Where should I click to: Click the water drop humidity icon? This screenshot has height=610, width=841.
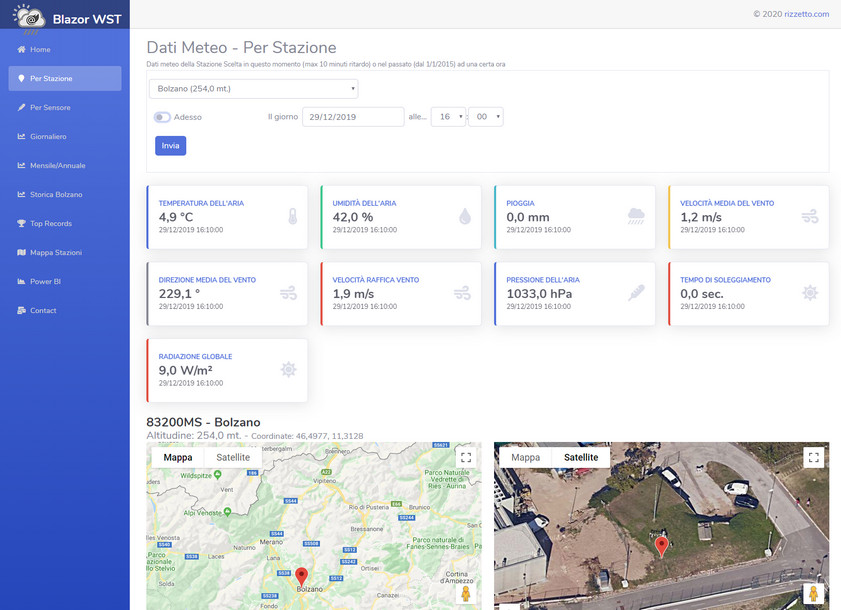[x=464, y=216]
